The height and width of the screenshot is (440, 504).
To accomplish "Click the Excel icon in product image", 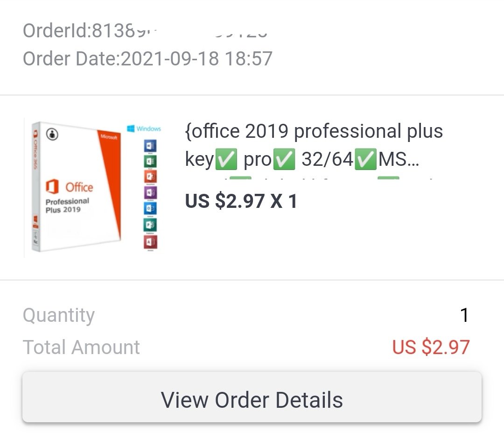I will (x=150, y=161).
